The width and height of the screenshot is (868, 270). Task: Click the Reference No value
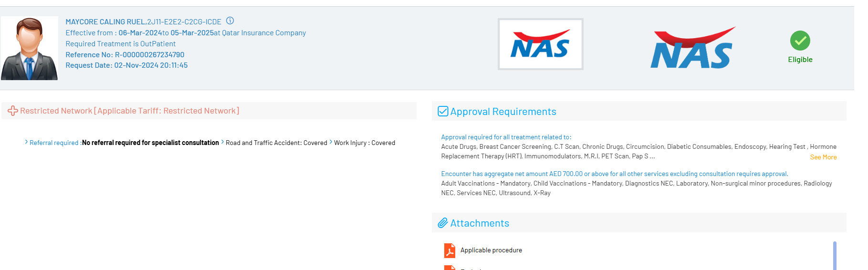(x=149, y=55)
